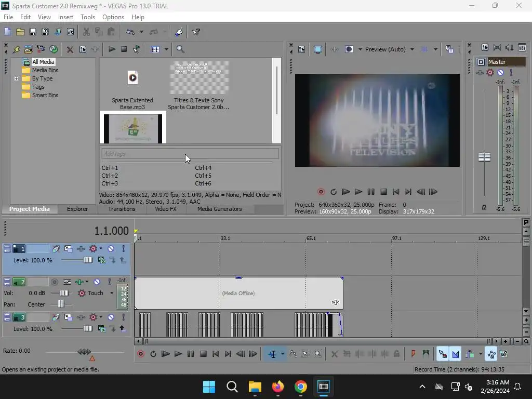Screen dimensions: 532x399
Task: Click the Import Media lightning icon
Action: 16,49
